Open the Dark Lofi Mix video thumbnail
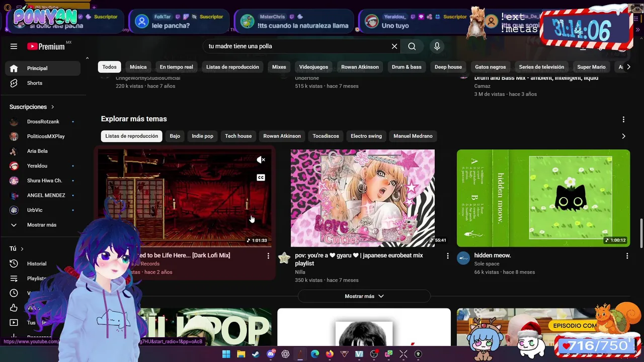The width and height of the screenshot is (644, 362). 185,198
